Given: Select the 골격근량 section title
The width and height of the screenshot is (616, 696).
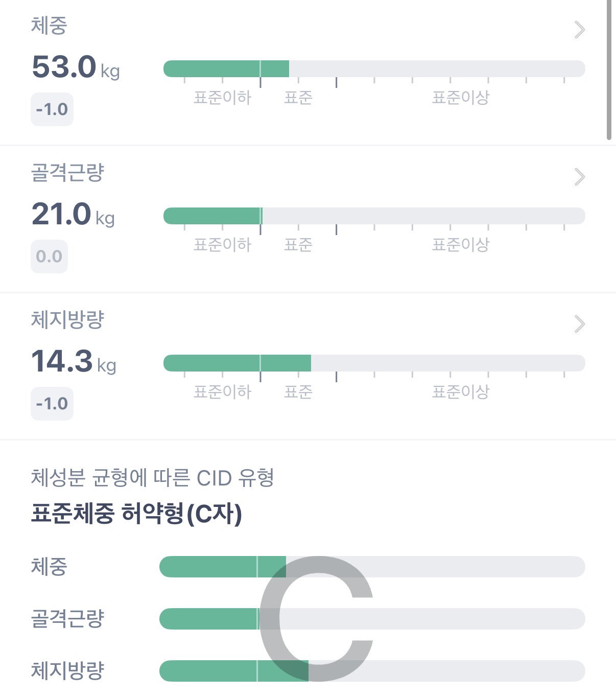Looking at the screenshot, I should [67, 173].
